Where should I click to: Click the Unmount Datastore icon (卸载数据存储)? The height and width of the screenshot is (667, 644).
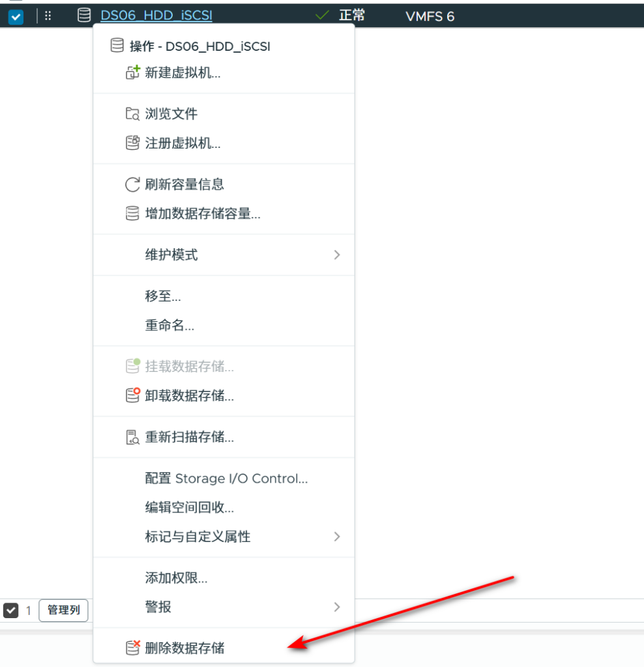click(x=132, y=395)
